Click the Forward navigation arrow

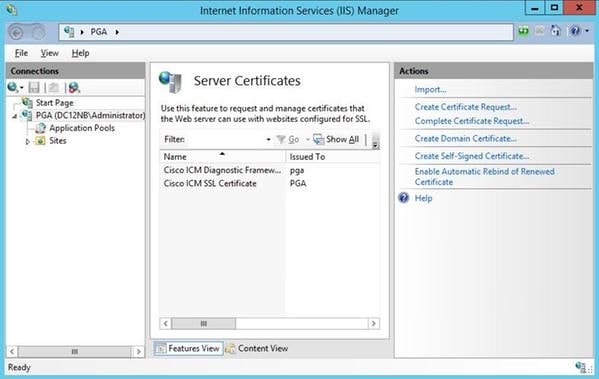(38, 33)
